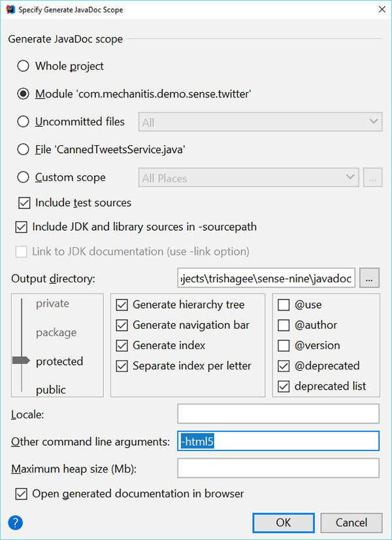Viewport: 392px width, 540px height.
Task: Click into the Locale text field
Action: pyautogui.click(x=278, y=414)
